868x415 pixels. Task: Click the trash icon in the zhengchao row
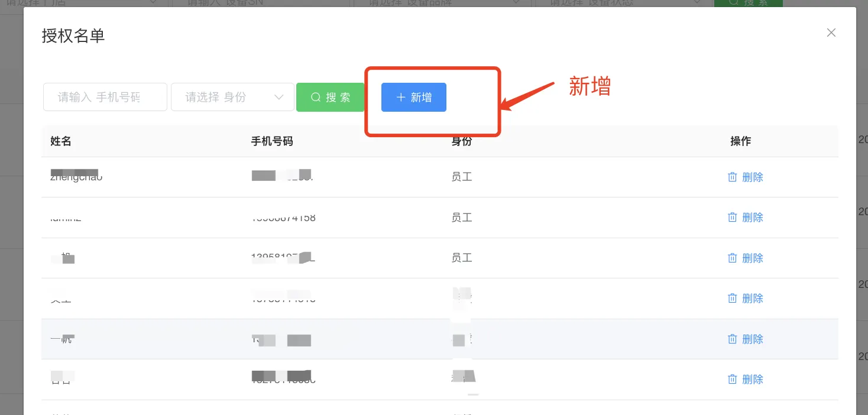pyautogui.click(x=732, y=177)
